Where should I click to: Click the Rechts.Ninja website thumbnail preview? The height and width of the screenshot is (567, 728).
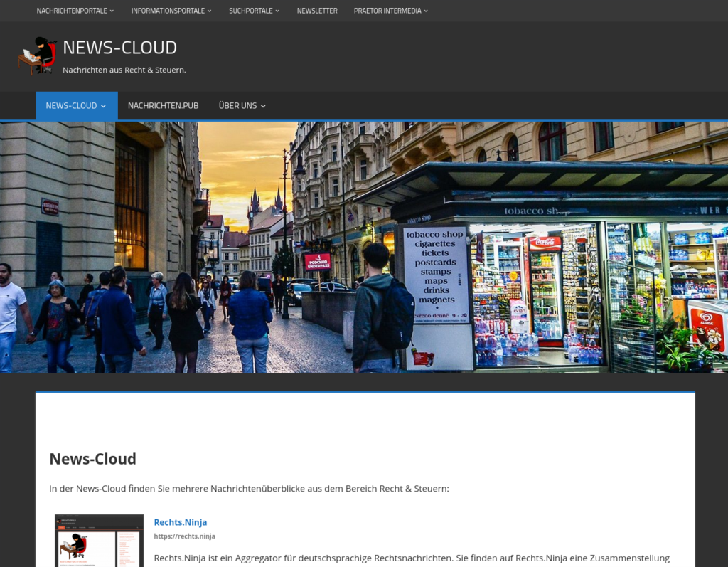[99, 541]
